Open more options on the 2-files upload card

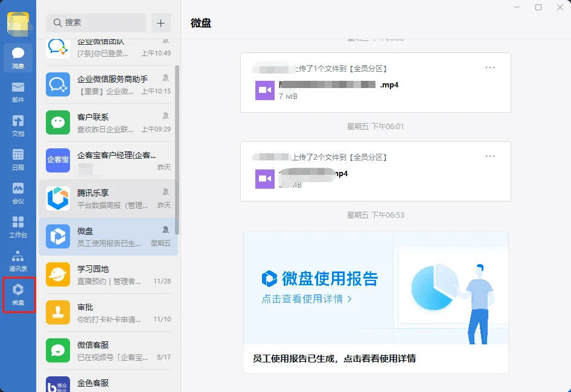click(490, 156)
